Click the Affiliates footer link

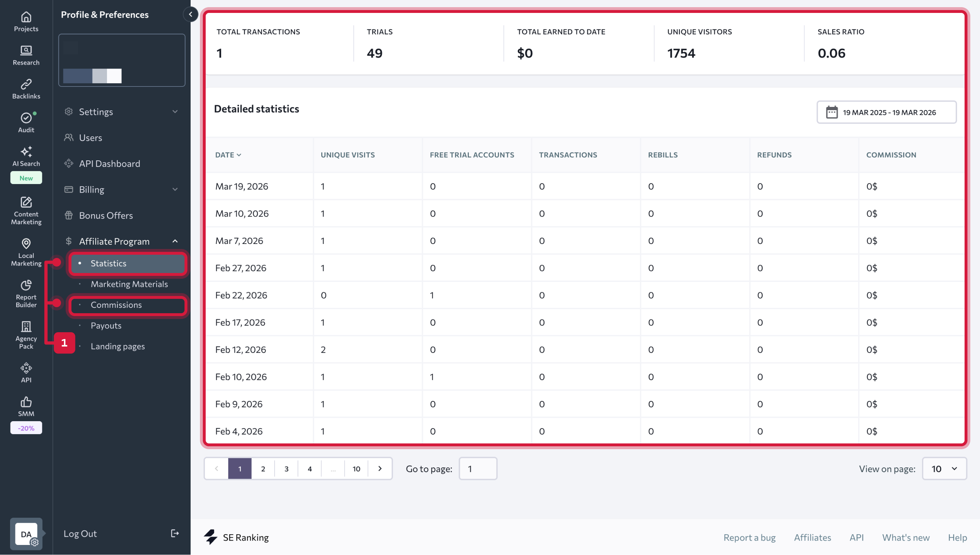point(812,537)
